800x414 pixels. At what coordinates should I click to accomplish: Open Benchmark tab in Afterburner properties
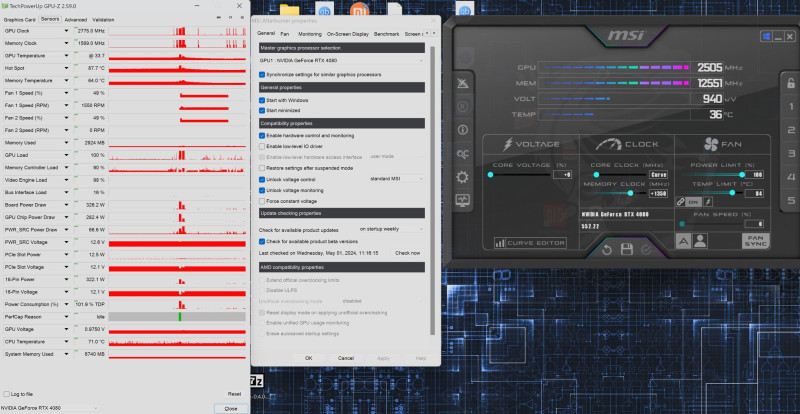[386, 34]
